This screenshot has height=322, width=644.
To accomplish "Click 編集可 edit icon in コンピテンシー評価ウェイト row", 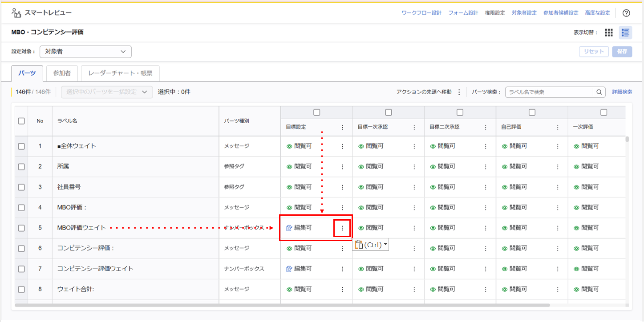I will (289, 269).
